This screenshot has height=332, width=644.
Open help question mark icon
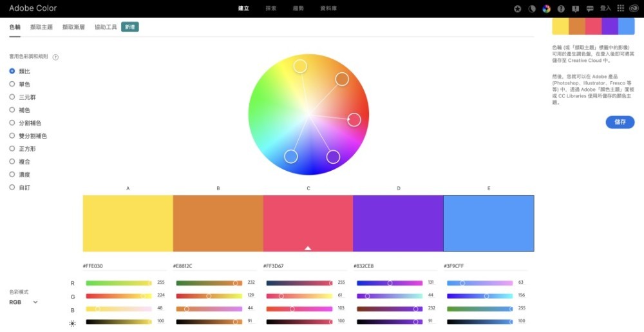tap(561, 8)
